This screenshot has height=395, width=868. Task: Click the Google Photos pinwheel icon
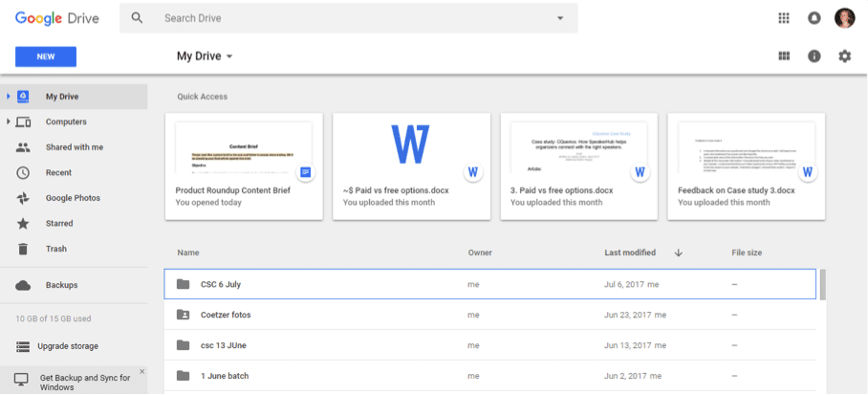[x=23, y=198]
